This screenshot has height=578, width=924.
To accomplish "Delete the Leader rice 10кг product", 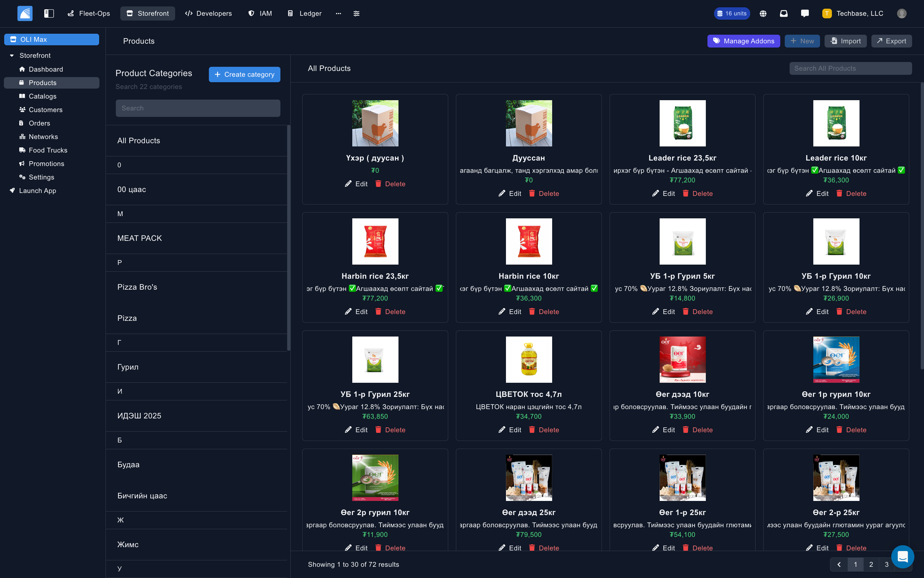I will 851,193.
